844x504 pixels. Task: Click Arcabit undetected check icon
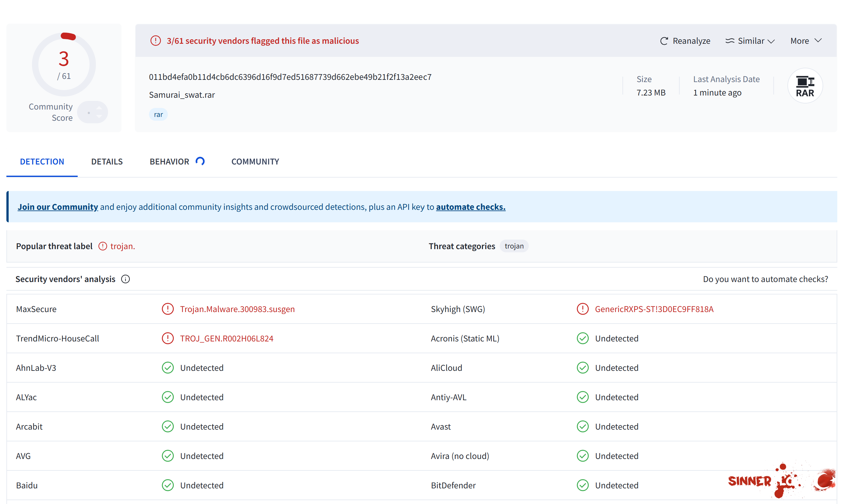click(168, 426)
